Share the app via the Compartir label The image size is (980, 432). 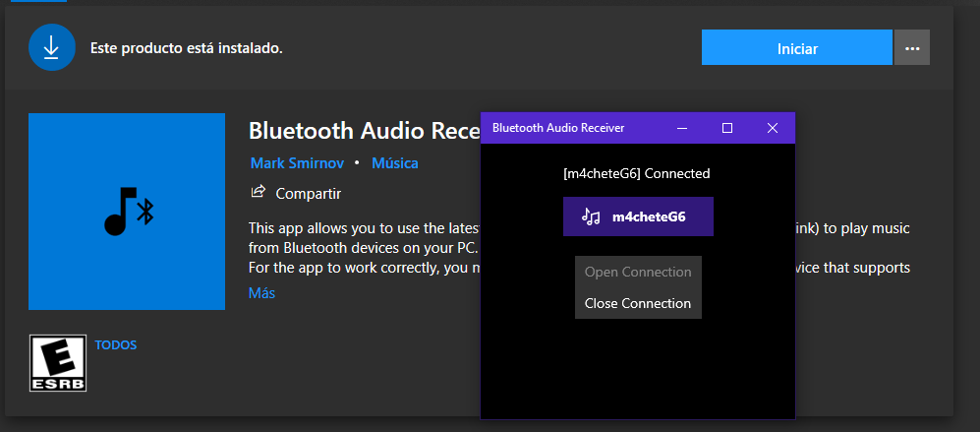[x=308, y=194]
